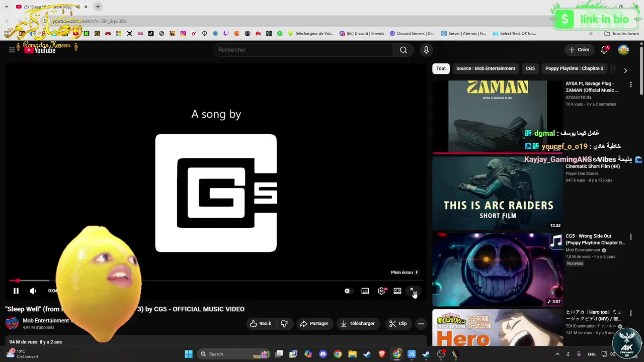Open Mob Entertainment channel name link
This screenshot has width=644, height=362.
coord(46,321)
